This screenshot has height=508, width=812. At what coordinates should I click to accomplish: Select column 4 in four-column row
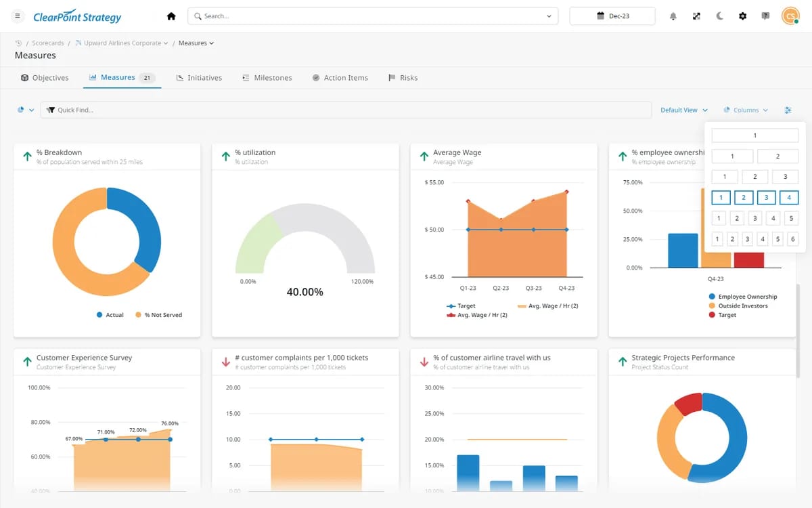788,198
